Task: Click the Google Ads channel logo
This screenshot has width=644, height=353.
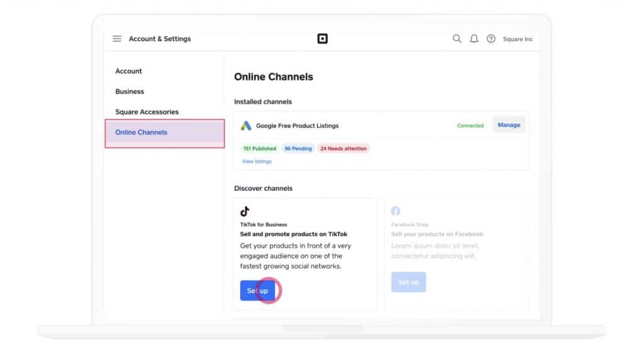Action: [246, 126]
